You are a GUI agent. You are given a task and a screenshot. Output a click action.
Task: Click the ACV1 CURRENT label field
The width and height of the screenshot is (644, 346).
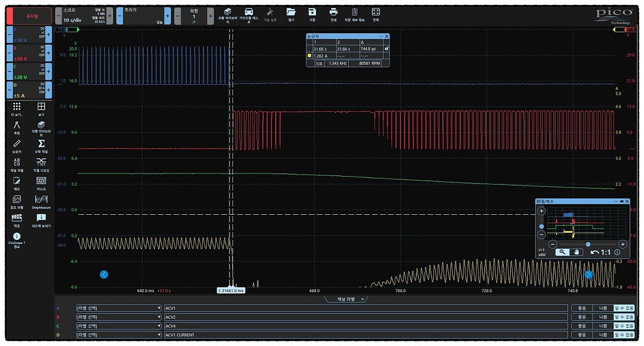coord(366,335)
